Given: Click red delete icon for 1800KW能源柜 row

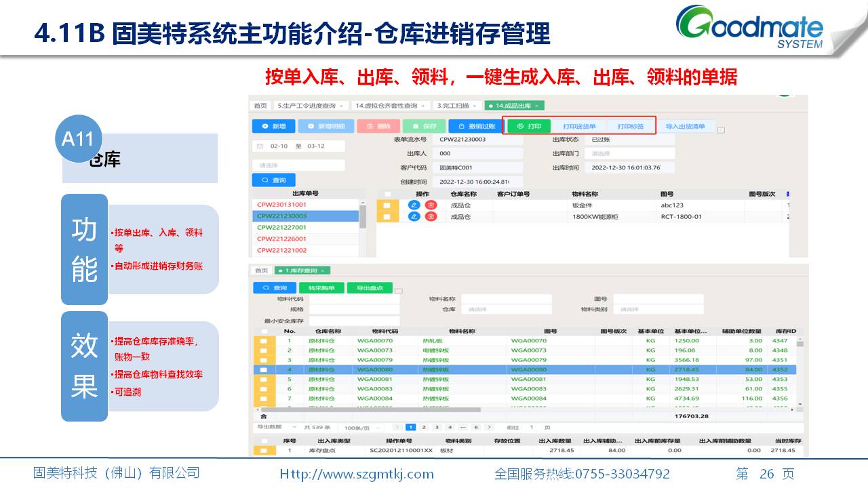Looking at the screenshot, I should [x=431, y=216].
